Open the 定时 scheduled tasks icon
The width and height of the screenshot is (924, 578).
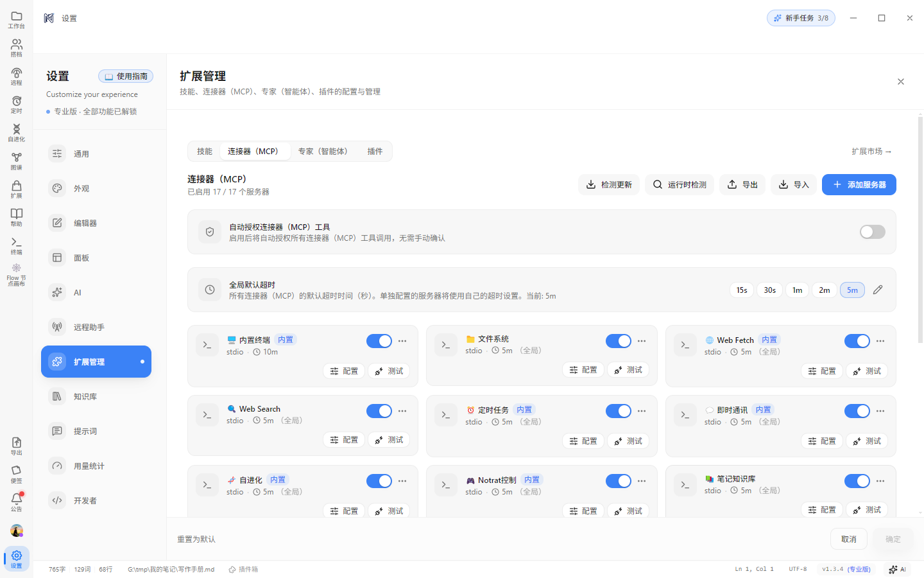tap(17, 104)
